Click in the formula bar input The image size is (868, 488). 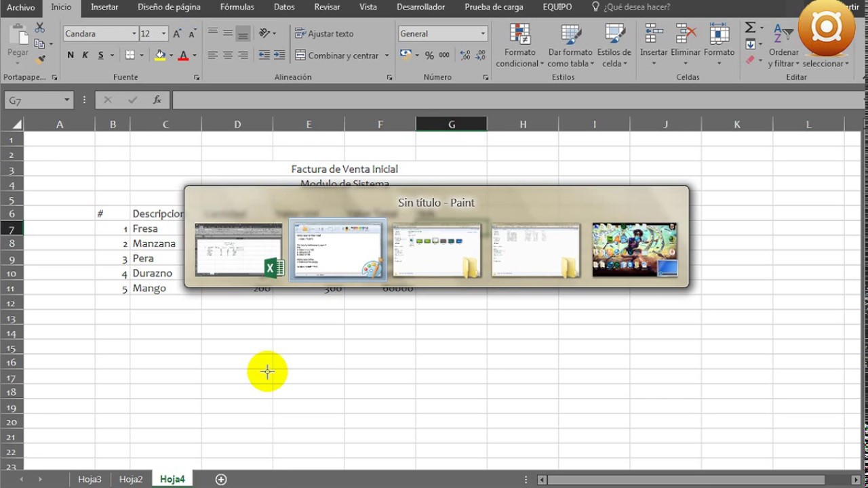pos(517,100)
